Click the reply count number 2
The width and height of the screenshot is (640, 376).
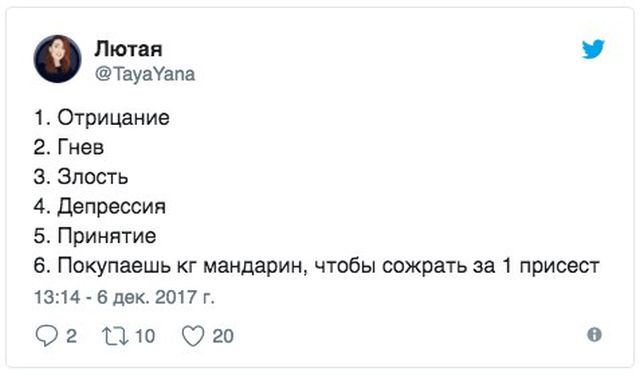pos(71,336)
